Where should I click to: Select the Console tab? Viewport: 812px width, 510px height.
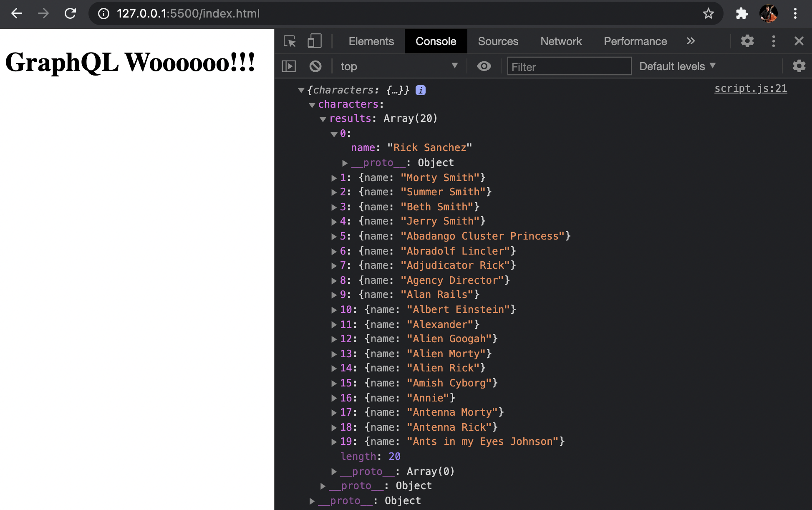pyautogui.click(x=436, y=40)
